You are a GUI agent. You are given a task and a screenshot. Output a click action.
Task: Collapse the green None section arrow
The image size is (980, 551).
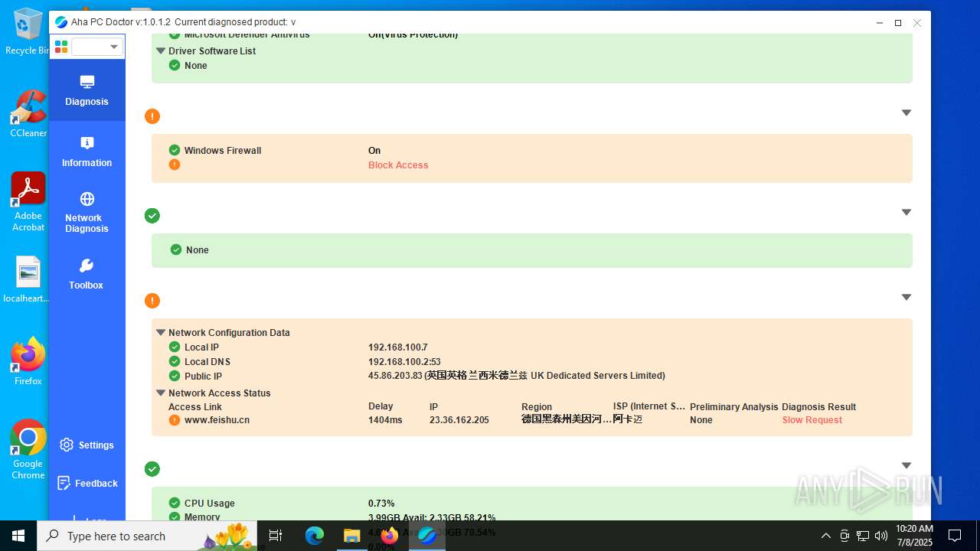click(906, 212)
